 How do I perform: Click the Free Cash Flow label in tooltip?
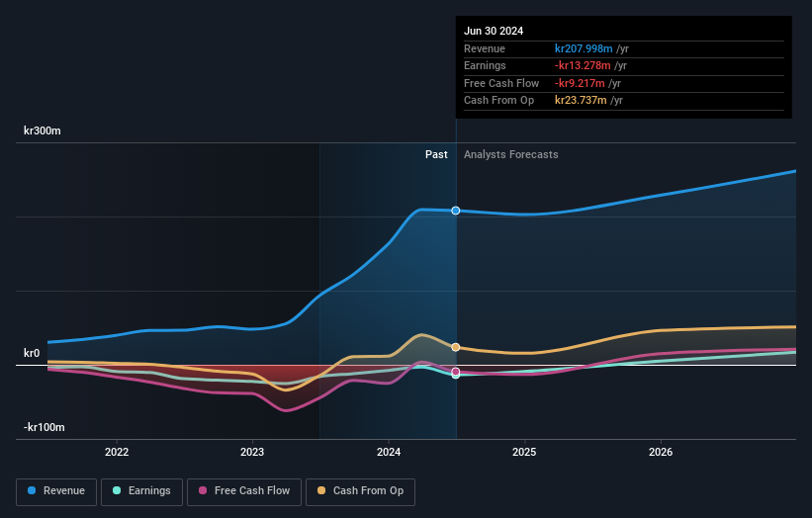click(x=501, y=83)
